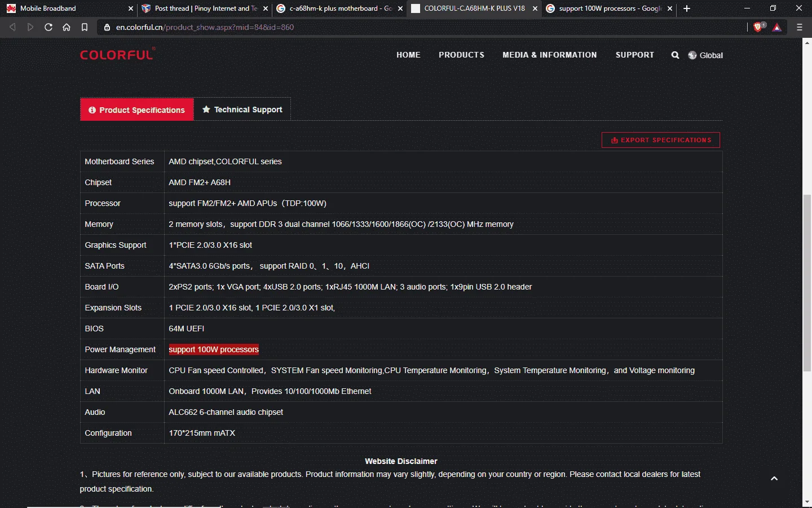Click the 'Graphics Support' row label
812x508 pixels.
[x=116, y=245]
